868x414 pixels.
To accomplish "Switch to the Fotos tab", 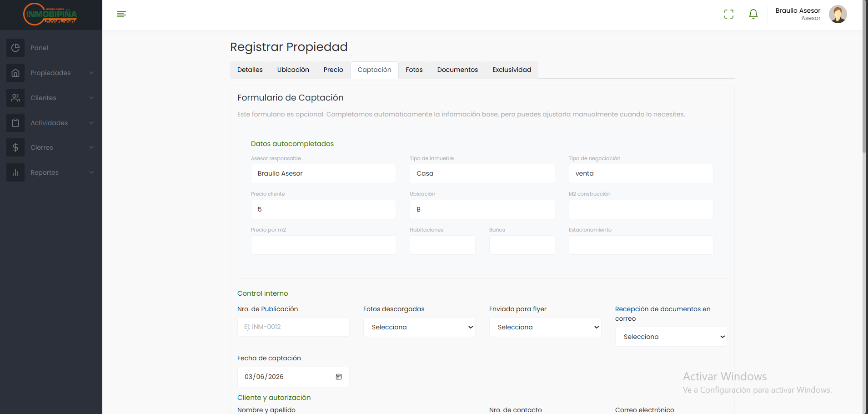I will coord(414,70).
